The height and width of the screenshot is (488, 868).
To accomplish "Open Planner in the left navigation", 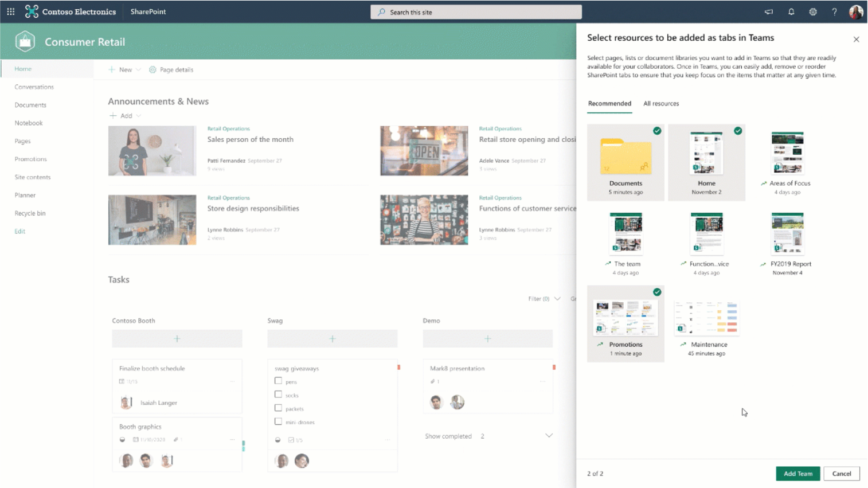I will tap(25, 195).
